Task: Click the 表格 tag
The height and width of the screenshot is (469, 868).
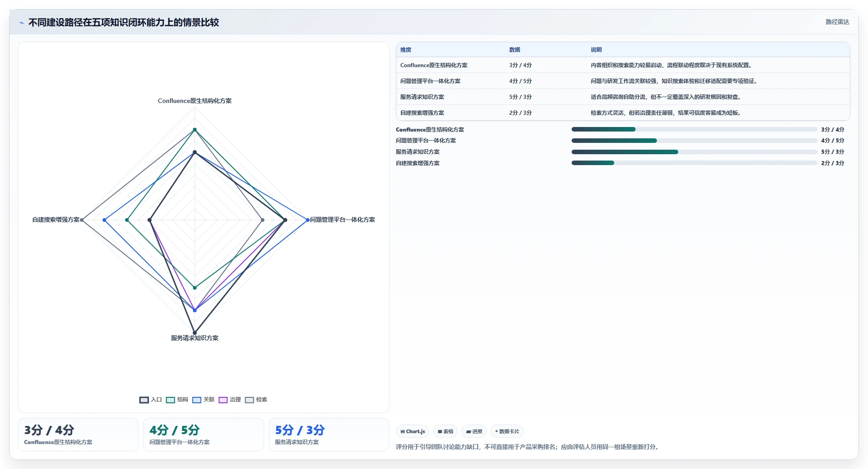Action: coord(445,431)
